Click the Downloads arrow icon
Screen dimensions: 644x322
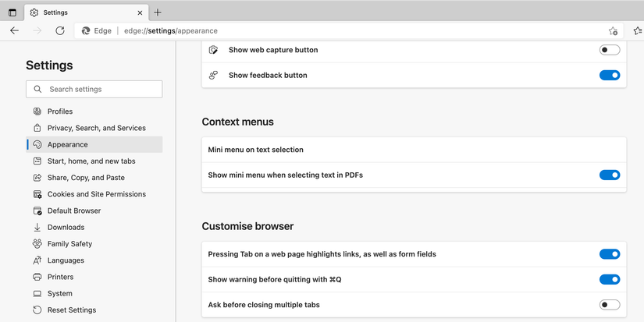(x=37, y=227)
